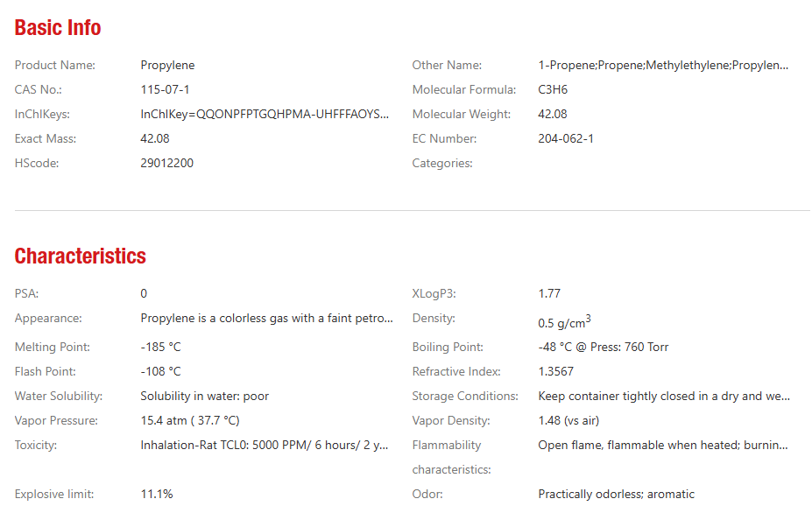
Task: Click the boiling point value
Action: (x=604, y=347)
